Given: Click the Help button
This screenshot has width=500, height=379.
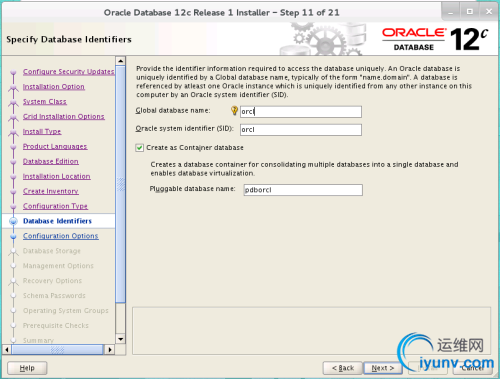Looking at the screenshot, I should 27,368.
